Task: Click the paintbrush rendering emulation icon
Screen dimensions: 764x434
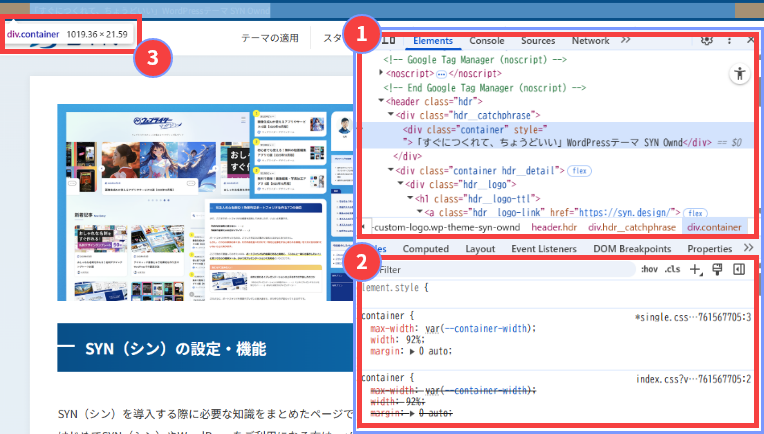Action: point(717,270)
